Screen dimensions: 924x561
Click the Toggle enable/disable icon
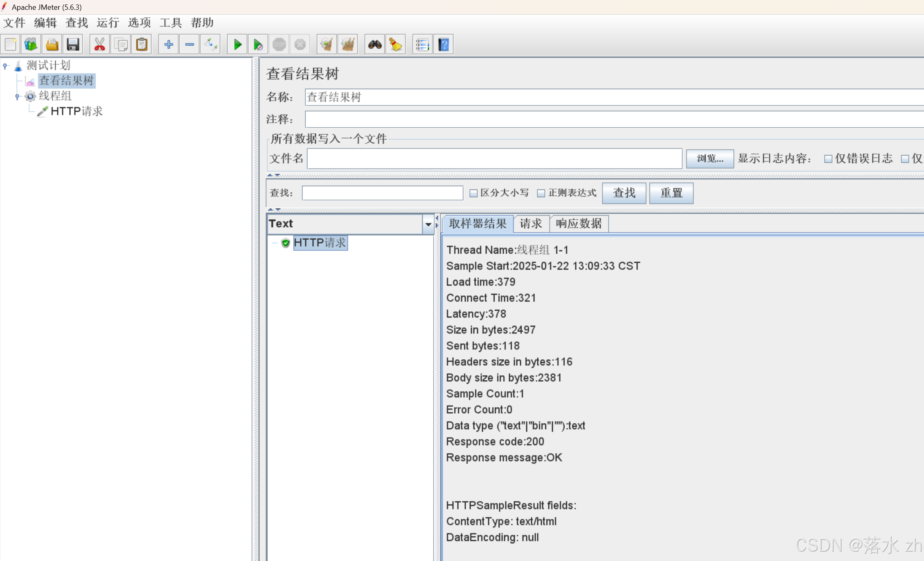(x=210, y=44)
